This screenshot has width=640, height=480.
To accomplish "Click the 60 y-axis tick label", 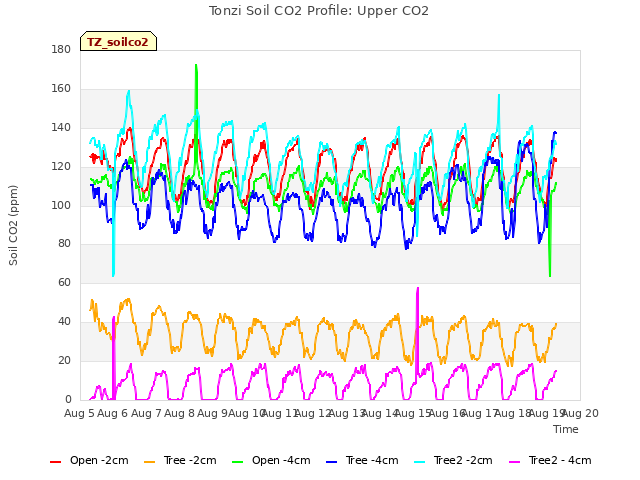I will tap(64, 282).
